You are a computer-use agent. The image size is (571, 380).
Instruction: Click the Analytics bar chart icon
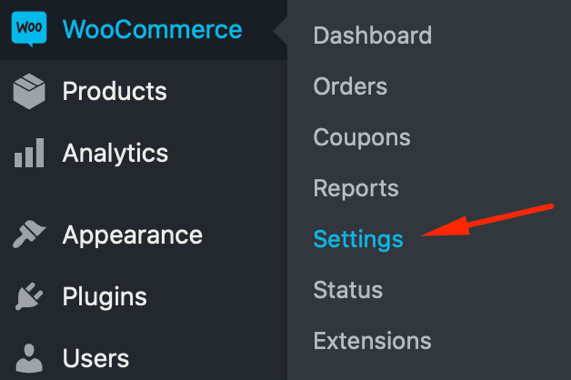pos(29,153)
